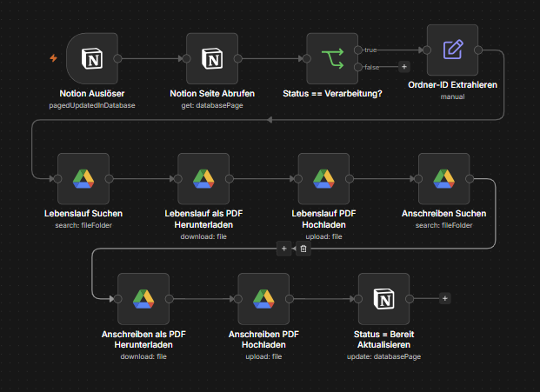This screenshot has width=540, height=392.
Task: Click the 'Lebenslauf als PDF Herunterladen' label
Action: pos(203,219)
